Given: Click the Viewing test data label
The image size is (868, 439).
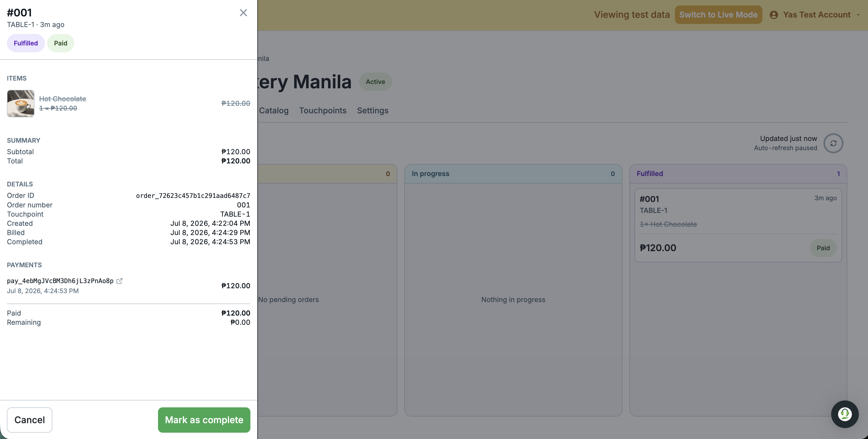Looking at the screenshot, I should (632, 15).
